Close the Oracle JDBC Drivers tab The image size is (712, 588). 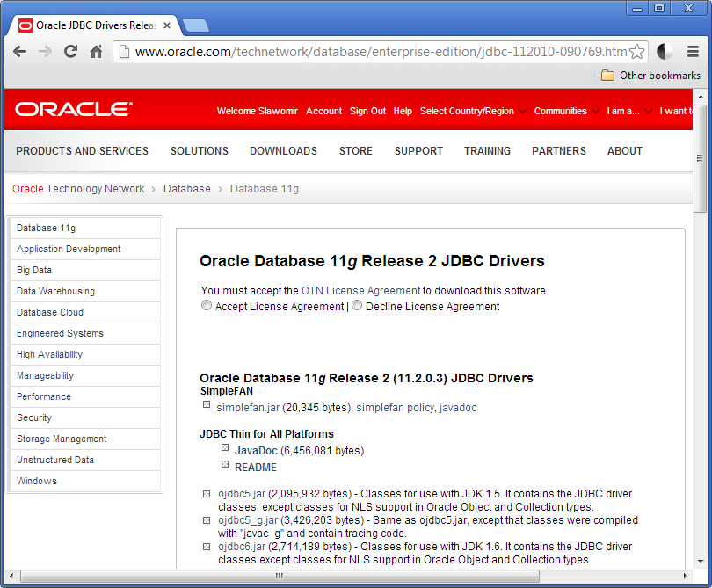[167, 25]
